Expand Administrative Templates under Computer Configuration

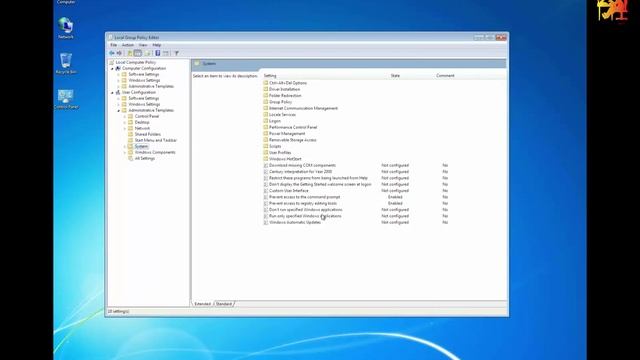point(119,87)
